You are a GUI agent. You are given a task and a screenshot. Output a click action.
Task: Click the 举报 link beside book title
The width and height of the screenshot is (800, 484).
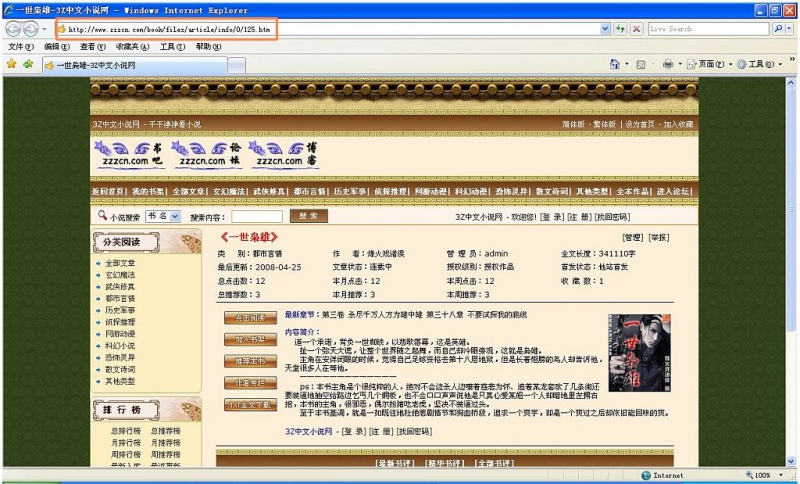pos(659,237)
